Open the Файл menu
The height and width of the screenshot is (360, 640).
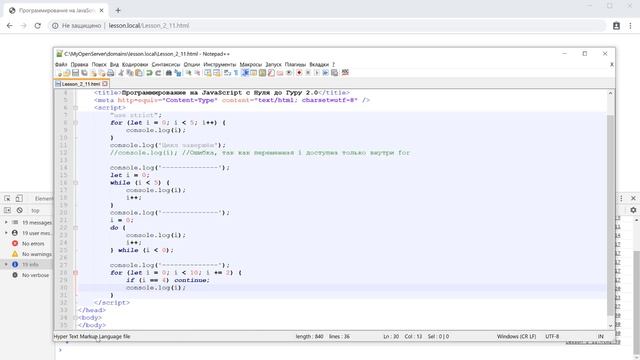pos(61,64)
